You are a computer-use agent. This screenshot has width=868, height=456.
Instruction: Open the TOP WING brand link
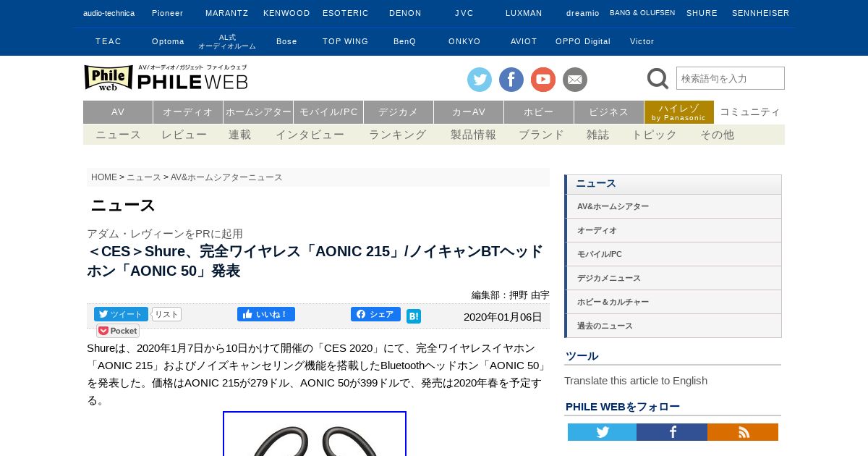click(345, 41)
